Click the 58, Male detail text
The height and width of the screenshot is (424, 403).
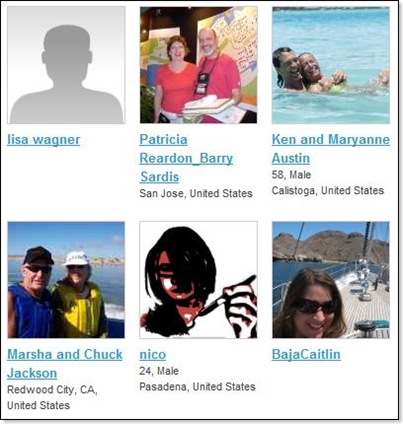tap(291, 175)
